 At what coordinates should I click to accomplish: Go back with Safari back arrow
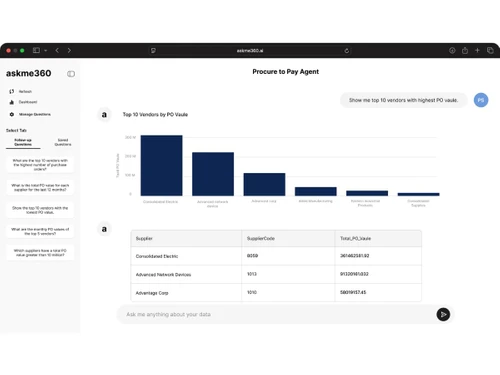coord(57,50)
